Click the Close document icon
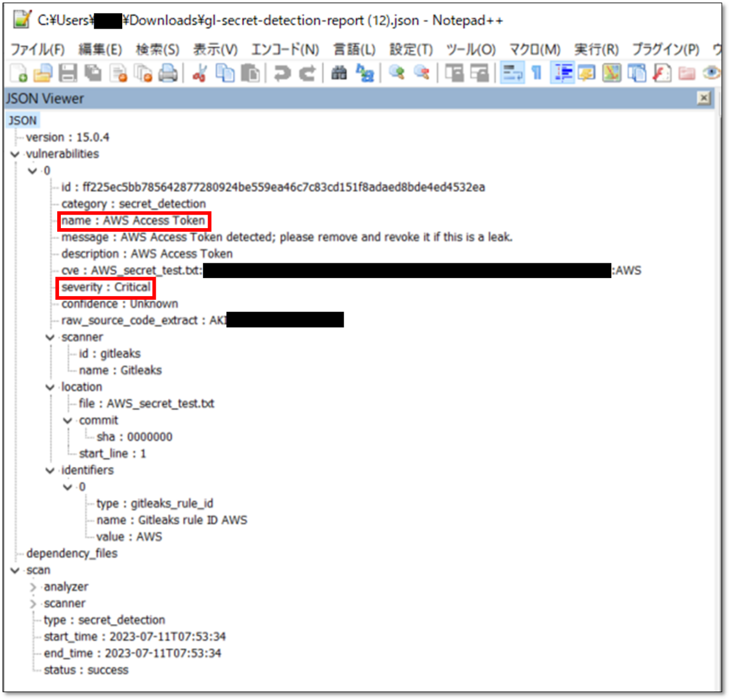Screen dimensions: 730x700 pos(118,74)
